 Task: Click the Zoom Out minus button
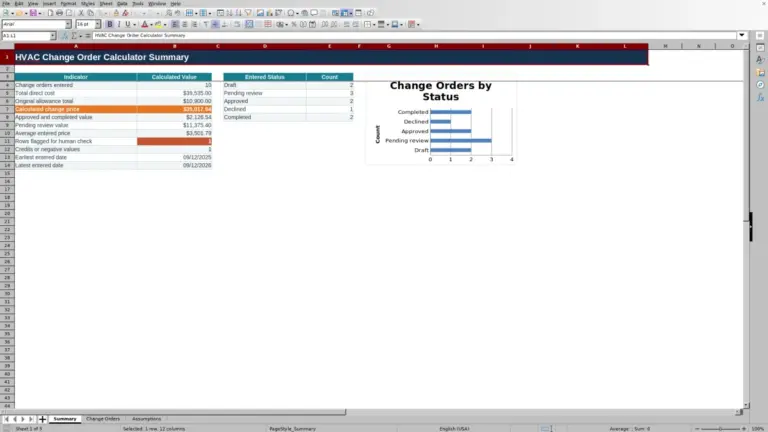click(x=697, y=429)
